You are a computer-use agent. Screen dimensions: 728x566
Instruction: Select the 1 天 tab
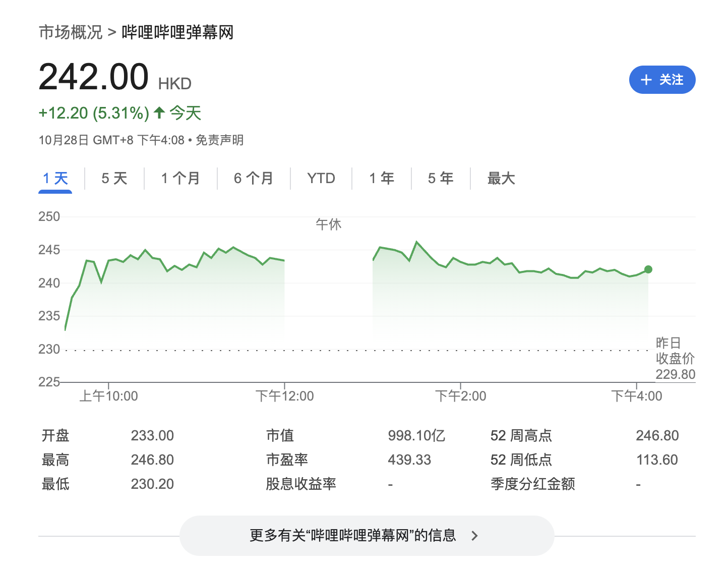point(55,178)
